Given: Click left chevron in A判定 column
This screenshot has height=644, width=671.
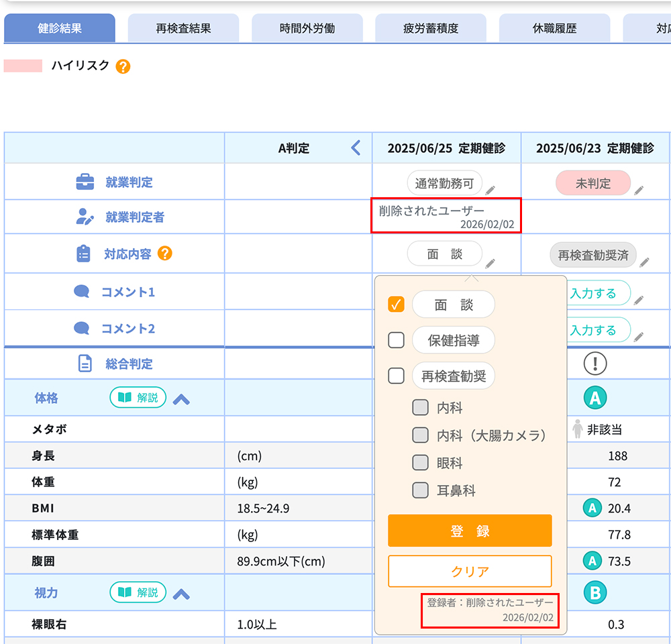Looking at the screenshot, I should click(356, 148).
